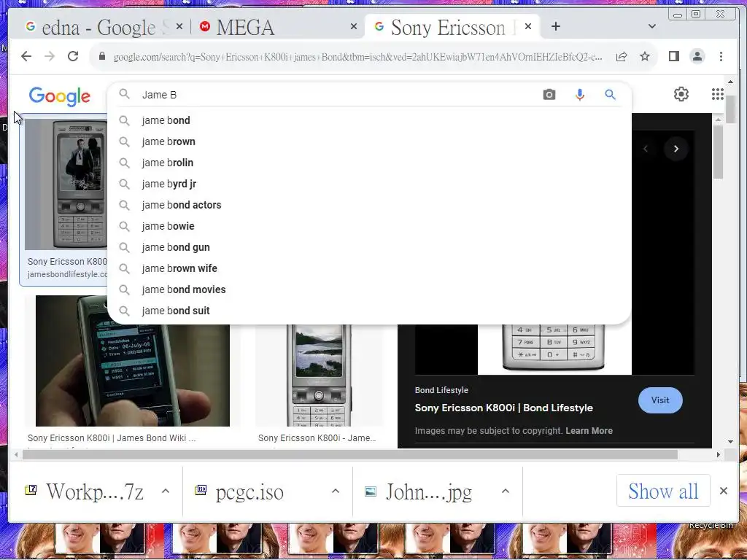Expand options for John...jpg download

[506, 491]
